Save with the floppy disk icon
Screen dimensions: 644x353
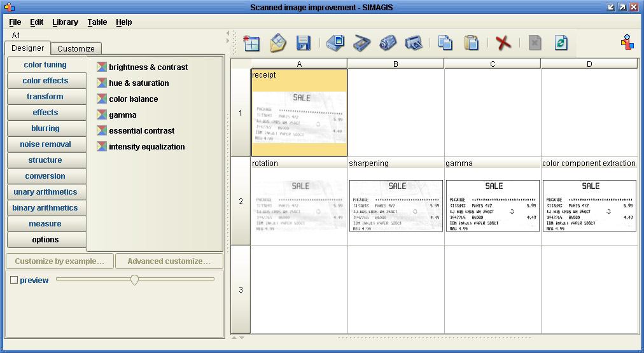click(304, 43)
